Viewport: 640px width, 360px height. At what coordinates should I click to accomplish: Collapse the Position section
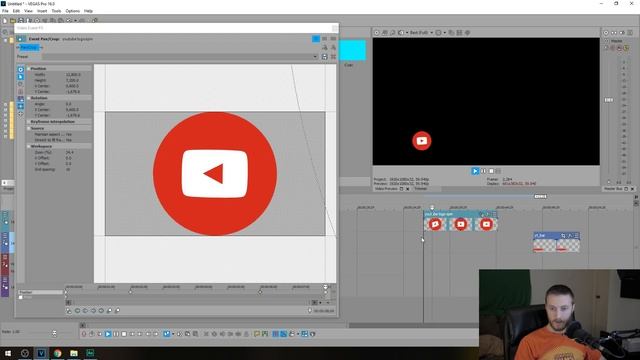[29, 69]
